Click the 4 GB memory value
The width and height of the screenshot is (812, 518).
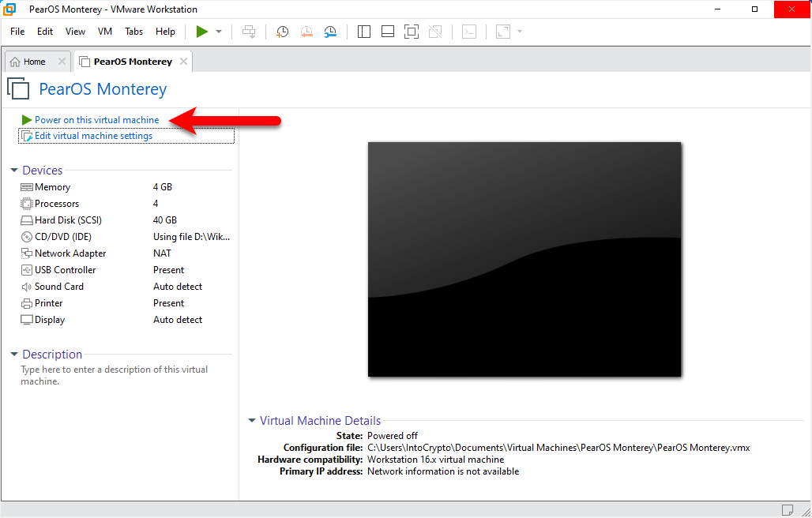click(x=163, y=187)
